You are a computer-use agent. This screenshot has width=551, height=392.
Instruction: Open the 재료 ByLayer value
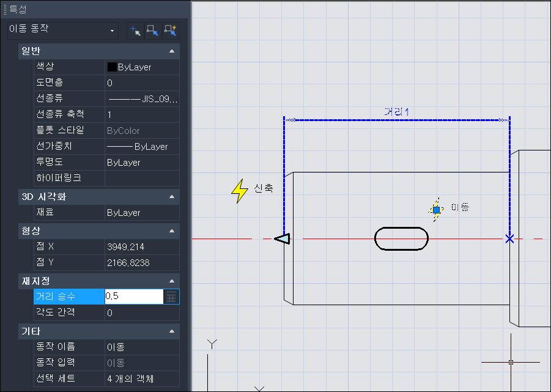(142, 212)
